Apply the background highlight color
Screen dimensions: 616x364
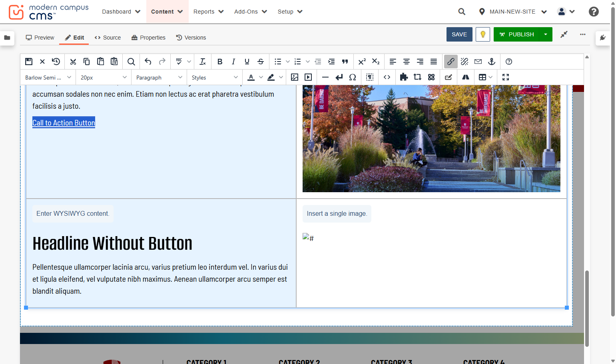(271, 77)
